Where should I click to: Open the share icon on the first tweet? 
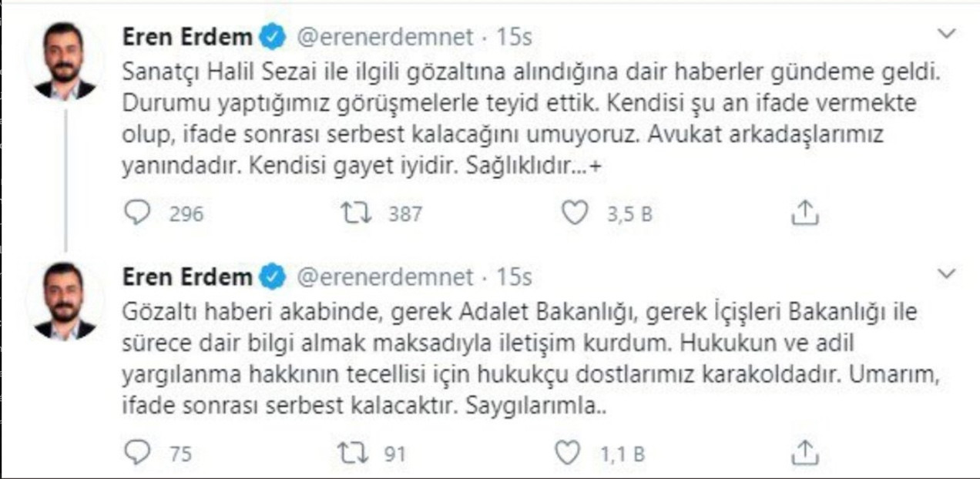(x=807, y=212)
